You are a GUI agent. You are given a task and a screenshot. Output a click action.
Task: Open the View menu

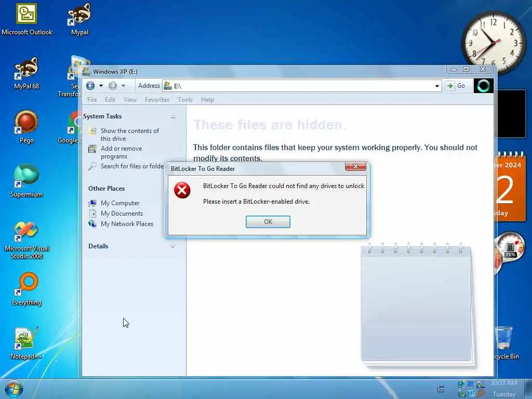click(130, 100)
